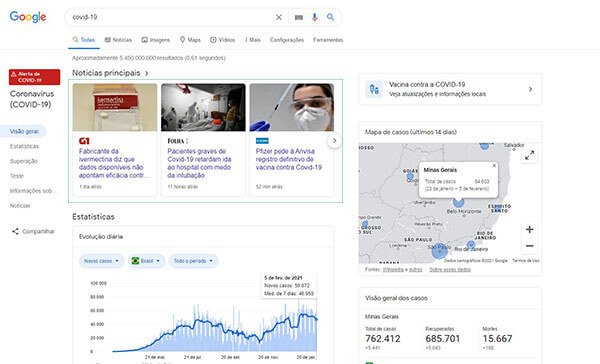Image resolution: width=600 pixels, height=364 pixels.
Task: Click the Total de casos value 762.412
Action: coord(383,339)
